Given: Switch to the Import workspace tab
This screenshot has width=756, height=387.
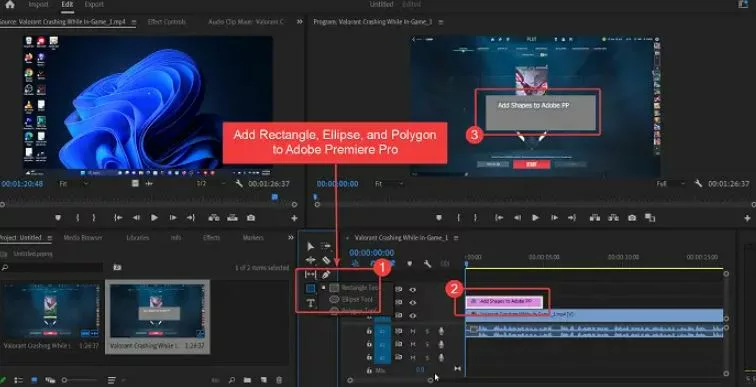Looking at the screenshot, I should (x=38, y=5).
